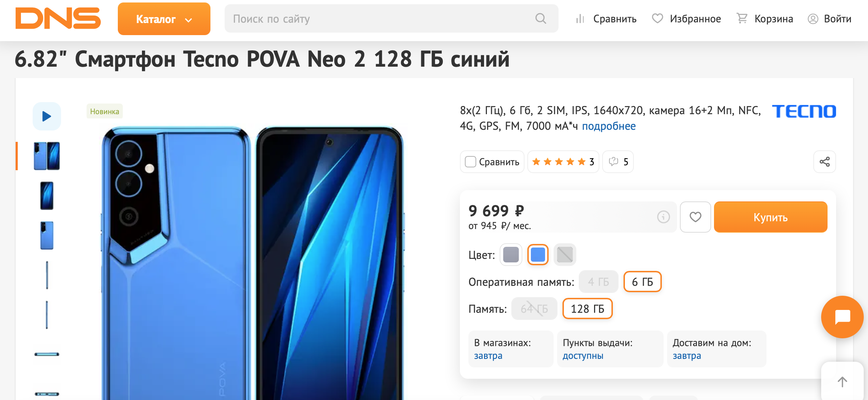Viewport: 868px width, 400px height.
Task: Choose the gray color swatch
Action: [x=511, y=255]
